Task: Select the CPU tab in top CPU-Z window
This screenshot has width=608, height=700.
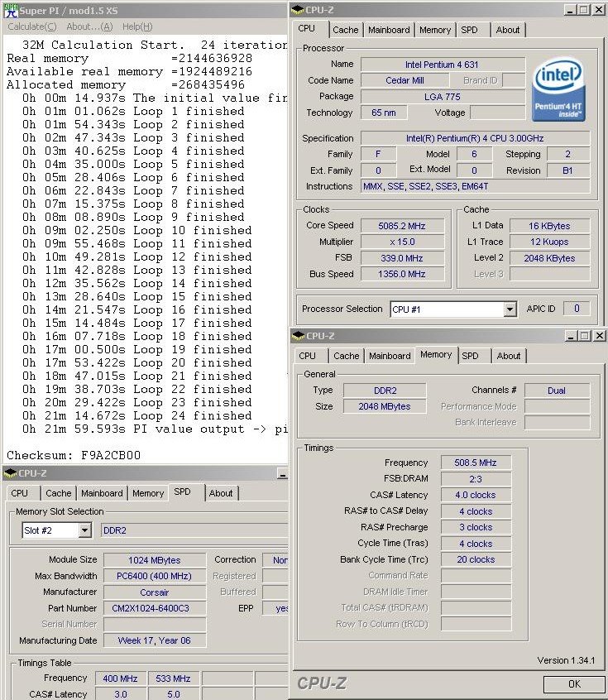Action: [306, 29]
